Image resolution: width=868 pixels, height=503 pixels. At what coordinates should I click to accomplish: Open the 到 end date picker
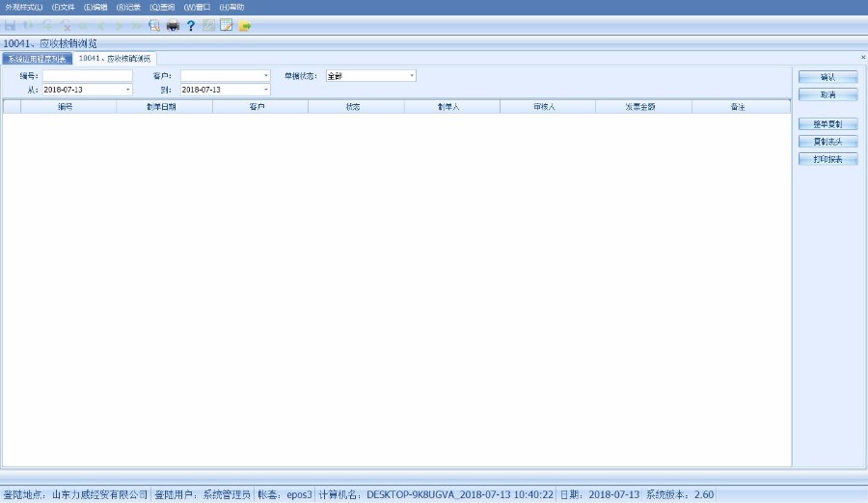point(266,90)
